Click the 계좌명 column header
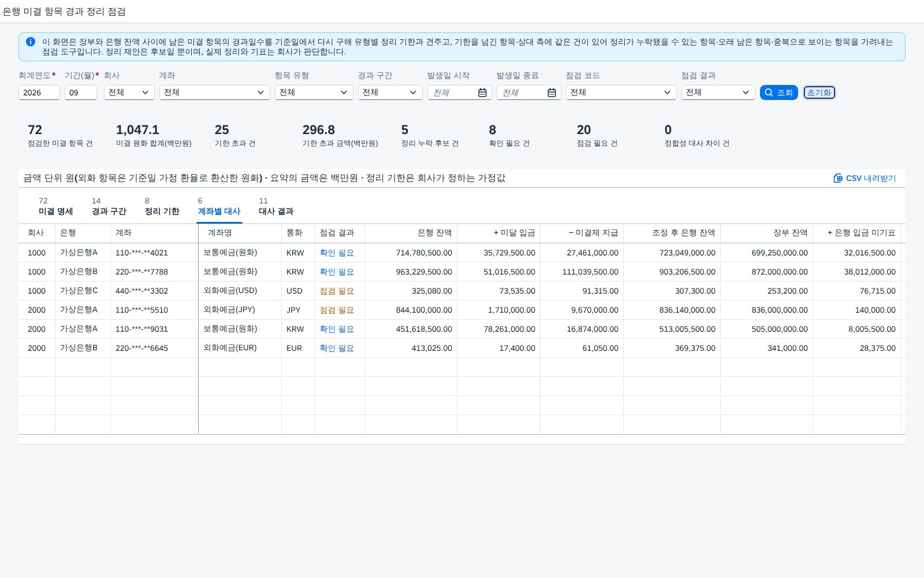924x578 pixels. [240, 233]
